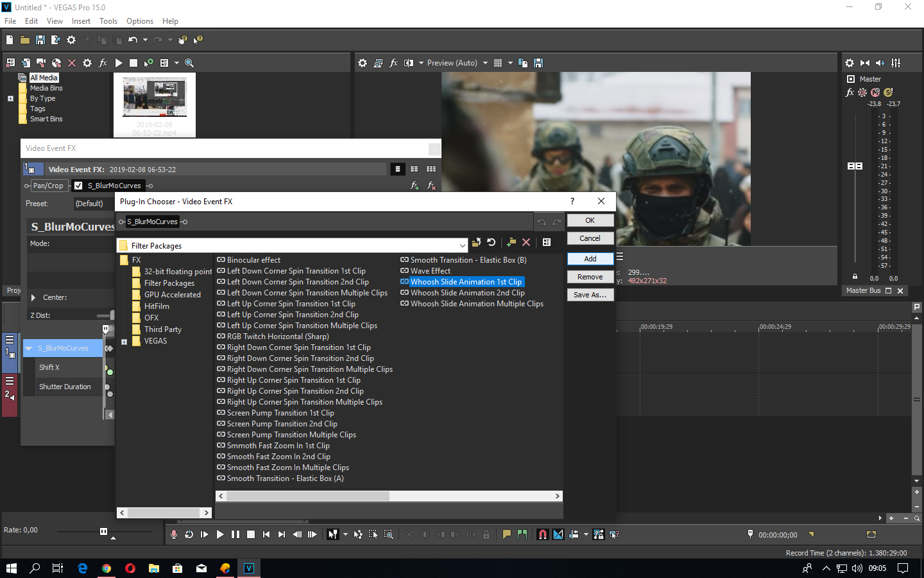The width and height of the screenshot is (924, 578).
Task: Open Pan/Crop in the FX chain
Action: (x=49, y=186)
